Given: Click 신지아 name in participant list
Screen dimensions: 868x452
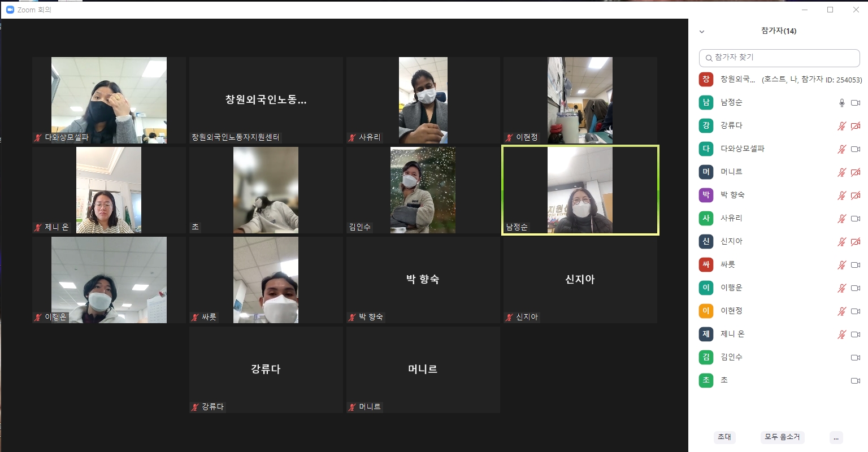Looking at the screenshot, I should pyautogui.click(x=731, y=241).
